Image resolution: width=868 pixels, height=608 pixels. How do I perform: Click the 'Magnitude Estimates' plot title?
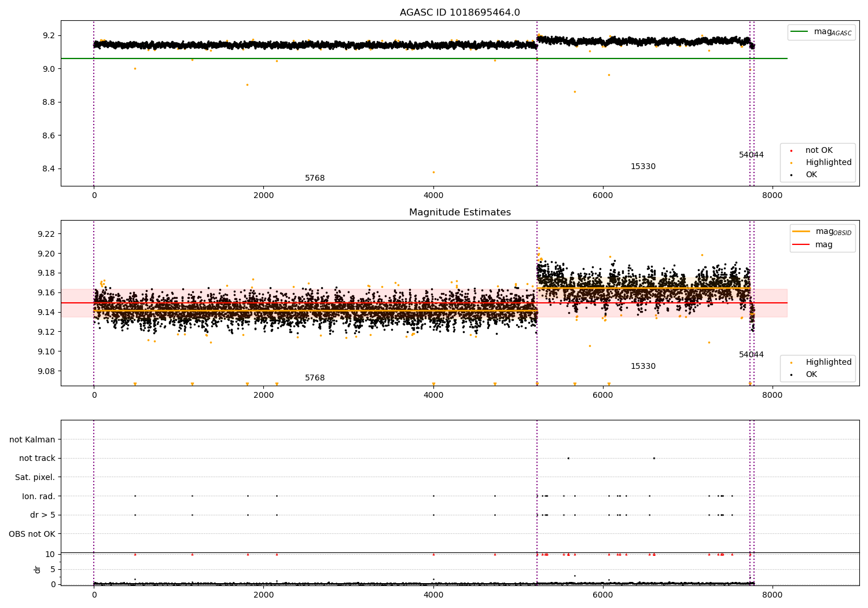(459, 213)
